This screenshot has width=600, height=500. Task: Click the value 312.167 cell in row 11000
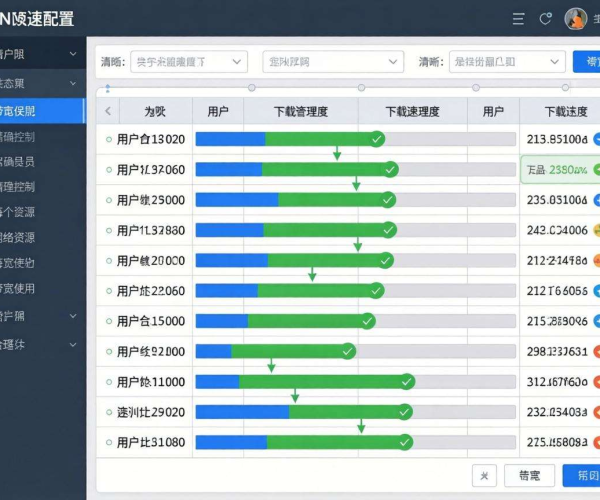[x=557, y=382]
